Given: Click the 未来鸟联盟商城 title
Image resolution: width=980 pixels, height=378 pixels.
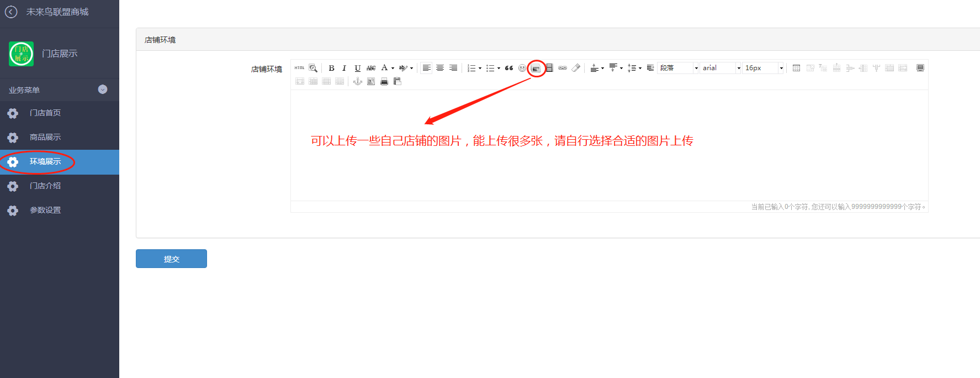Looking at the screenshot, I should (x=57, y=12).
